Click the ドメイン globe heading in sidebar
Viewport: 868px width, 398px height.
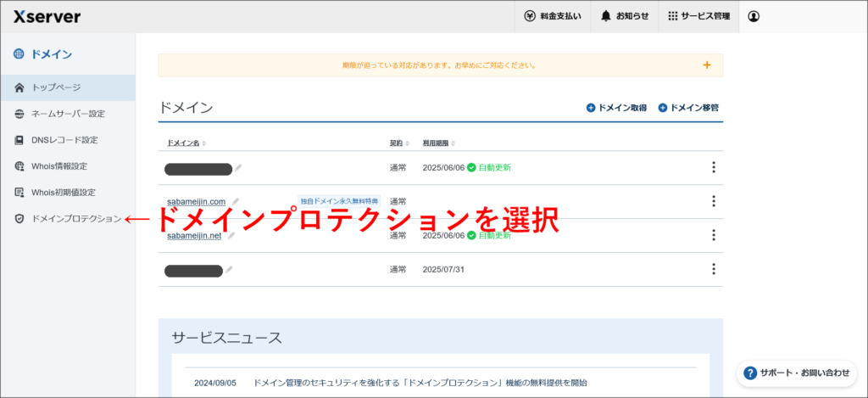(43, 53)
